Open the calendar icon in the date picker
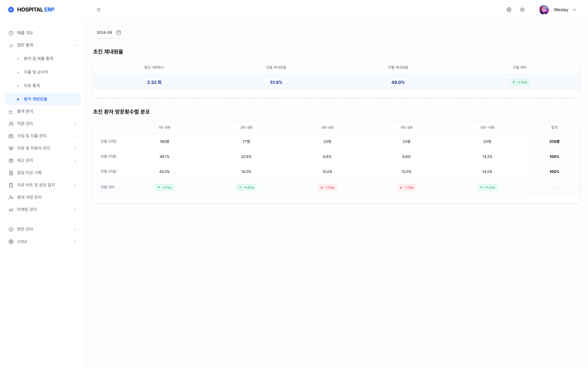Screen dimensions: 588x368 pyautogui.click(x=119, y=33)
